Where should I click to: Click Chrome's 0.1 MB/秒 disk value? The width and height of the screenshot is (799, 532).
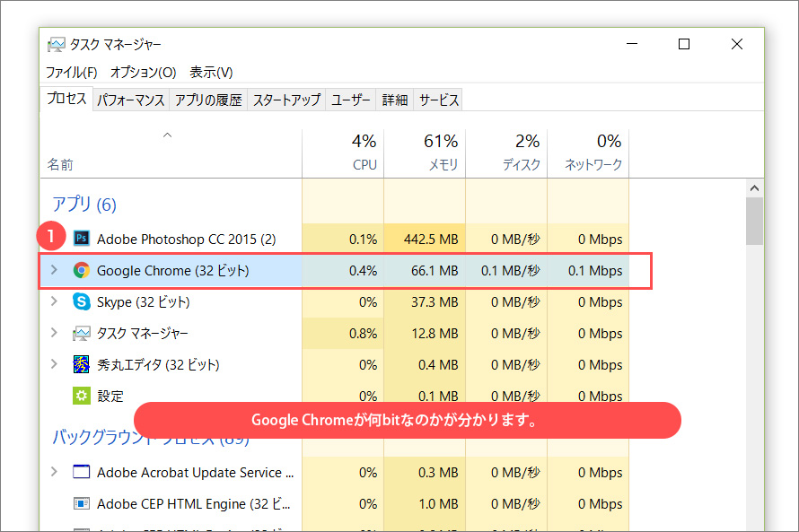point(510,270)
